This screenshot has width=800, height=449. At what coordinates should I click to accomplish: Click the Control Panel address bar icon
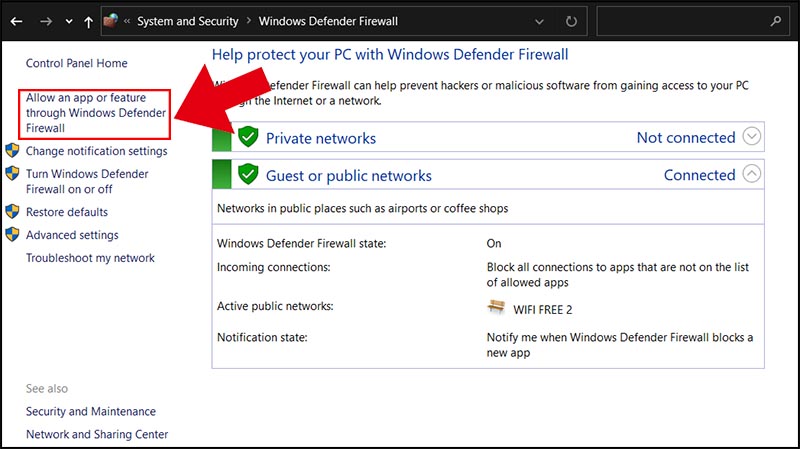[111, 21]
